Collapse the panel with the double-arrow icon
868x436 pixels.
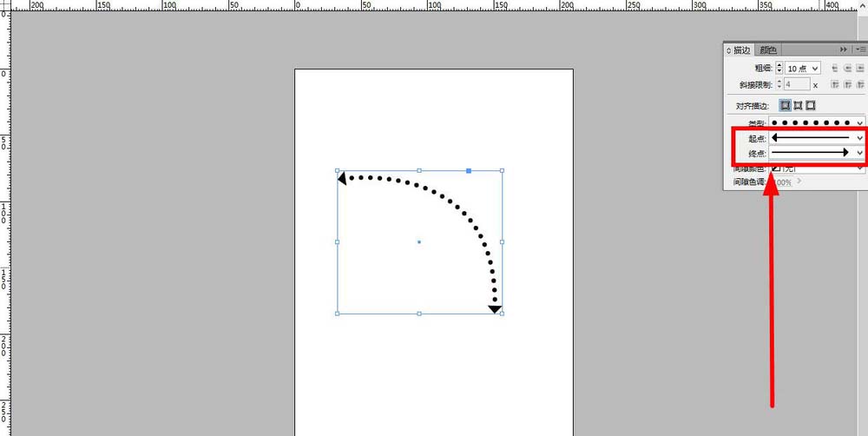point(843,50)
